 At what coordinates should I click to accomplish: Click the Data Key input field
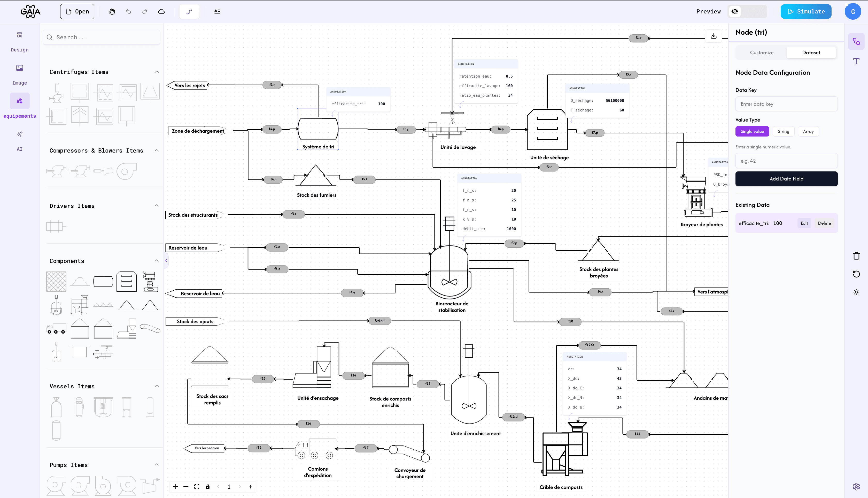click(x=786, y=104)
